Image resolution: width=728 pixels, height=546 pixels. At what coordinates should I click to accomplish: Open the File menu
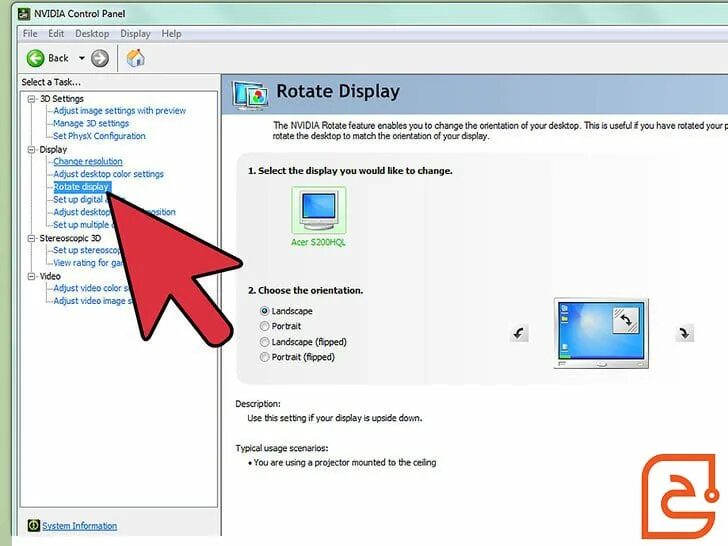point(30,33)
